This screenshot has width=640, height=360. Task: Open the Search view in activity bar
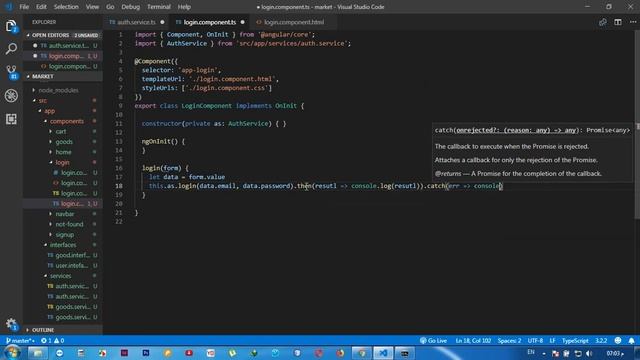click(11, 49)
